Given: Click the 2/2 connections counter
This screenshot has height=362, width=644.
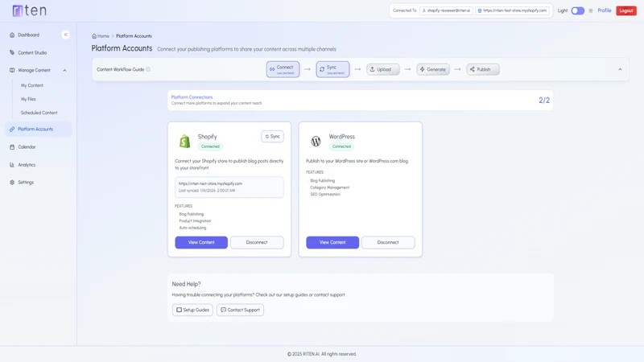Looking at the screenshot, I should tap(544, 100).
